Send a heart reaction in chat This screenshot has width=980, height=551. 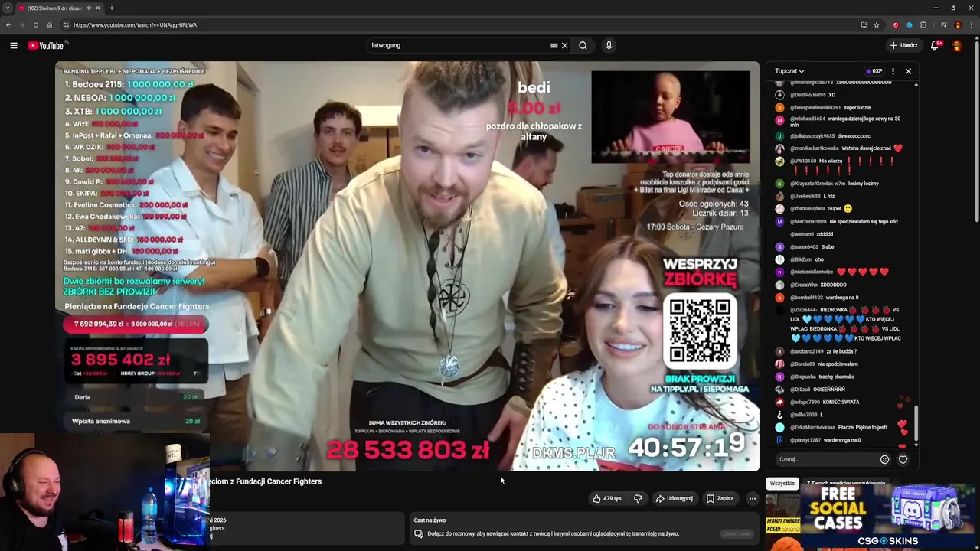903,459
